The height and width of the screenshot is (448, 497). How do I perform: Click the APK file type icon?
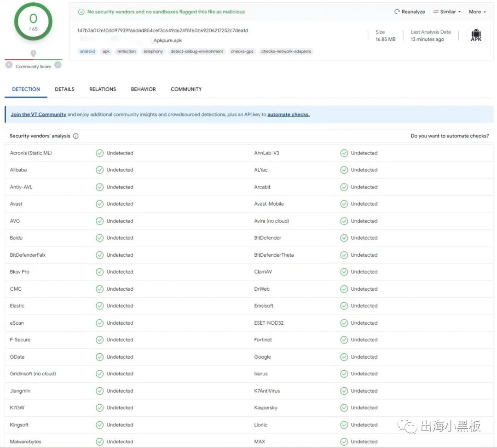click(x=476, y=35)
